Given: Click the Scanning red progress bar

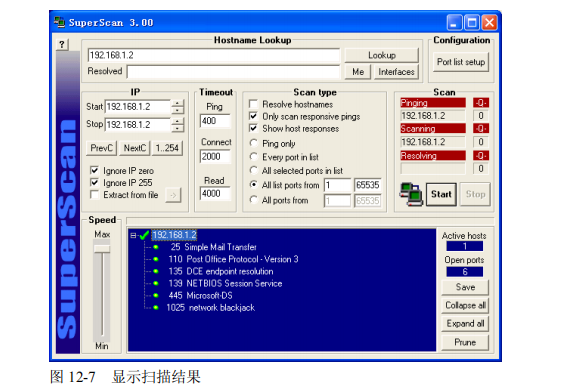Looking at the screenshot, I should point(433,129).
